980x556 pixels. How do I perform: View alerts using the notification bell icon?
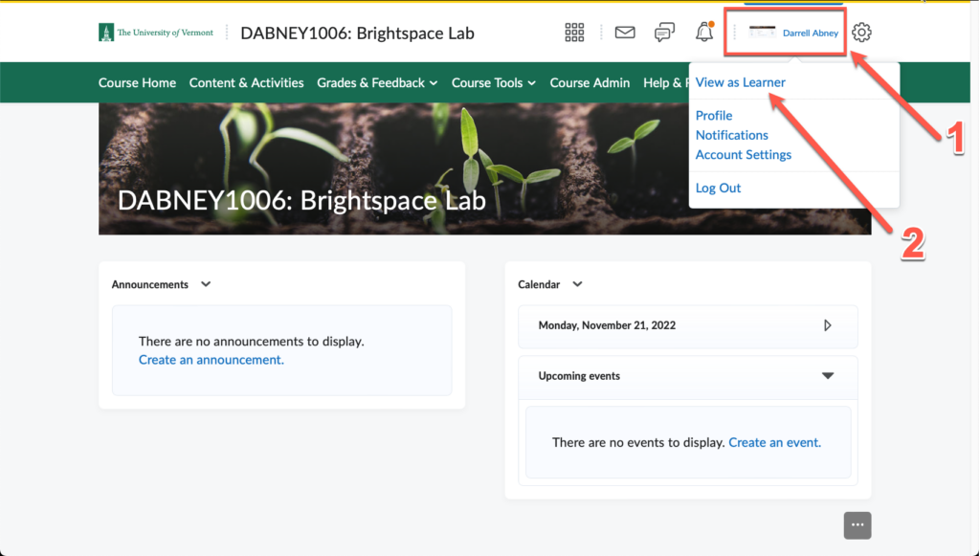click(x=703, y=32)
